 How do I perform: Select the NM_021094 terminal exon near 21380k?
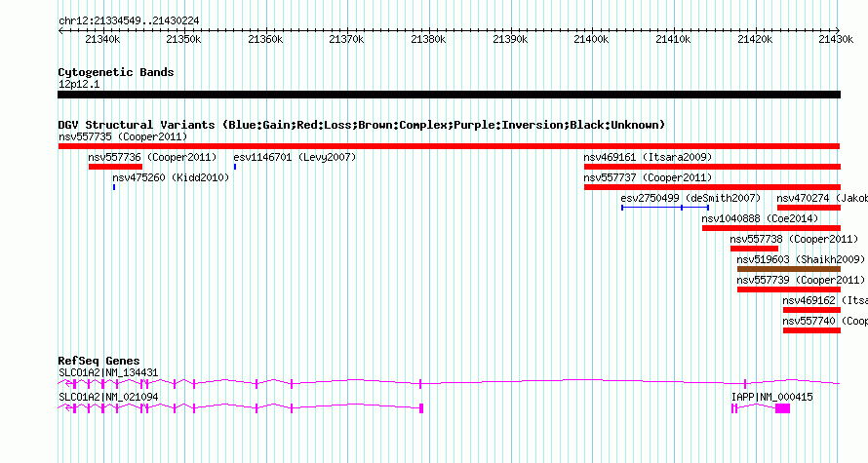point(422,408)
